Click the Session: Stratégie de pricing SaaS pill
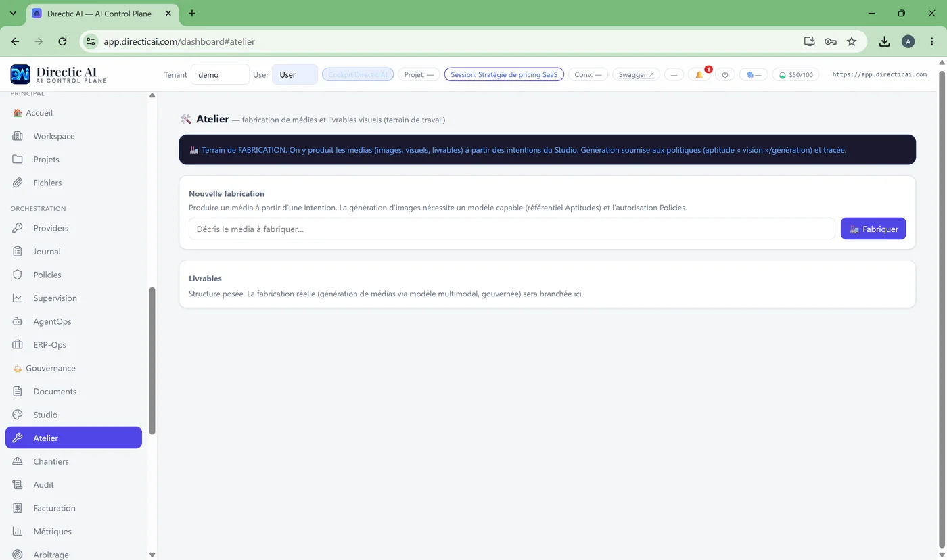 point(504,74)
